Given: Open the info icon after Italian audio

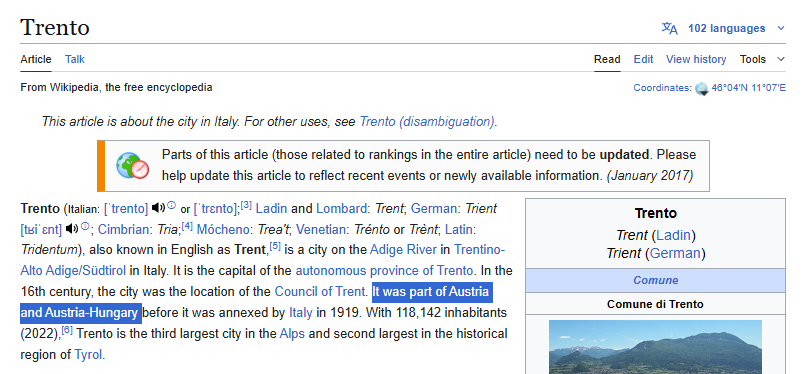Looking at the screenshot, I should click(x=172, y=205).
